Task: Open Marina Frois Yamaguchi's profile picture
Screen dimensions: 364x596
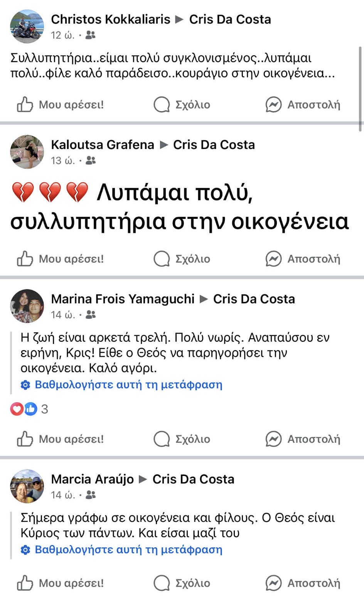Action: tap(27, 306)
